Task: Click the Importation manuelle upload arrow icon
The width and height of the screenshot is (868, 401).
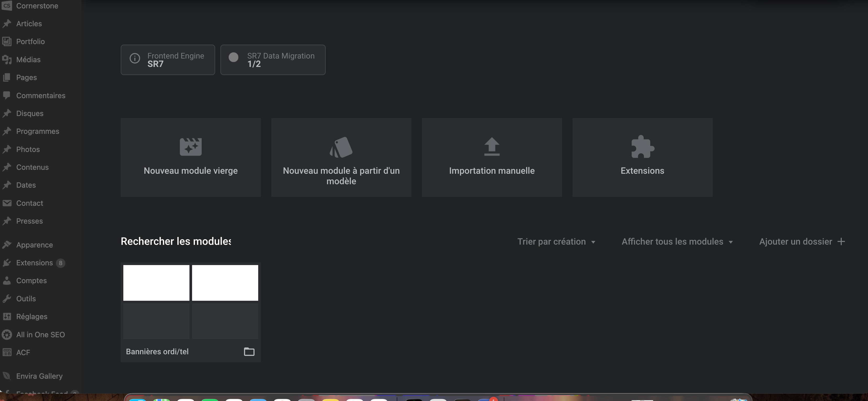Action: pos(492,146)
